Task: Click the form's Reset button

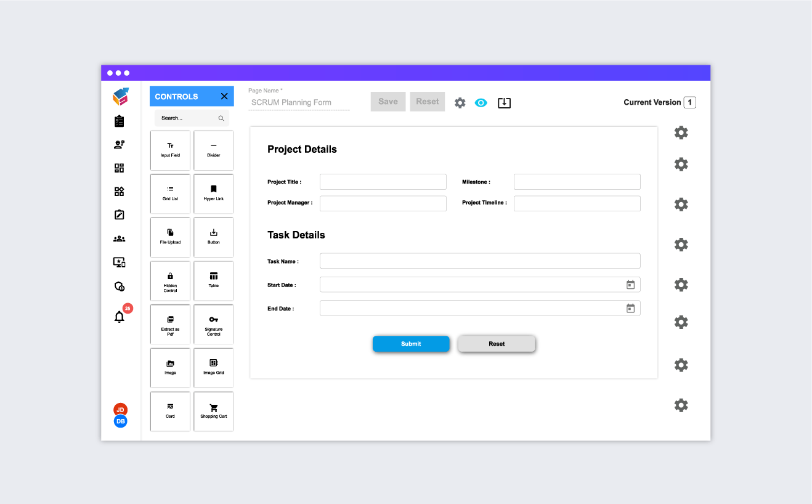Action: coord(497,344)
